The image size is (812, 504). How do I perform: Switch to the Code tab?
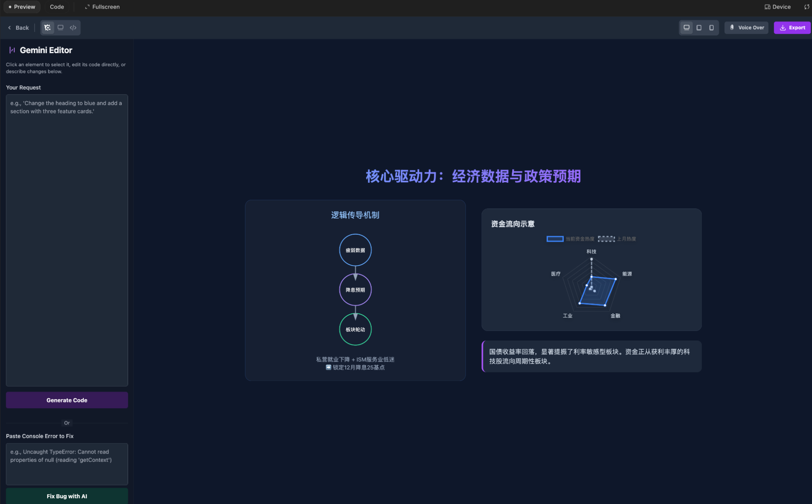[57, 7]
